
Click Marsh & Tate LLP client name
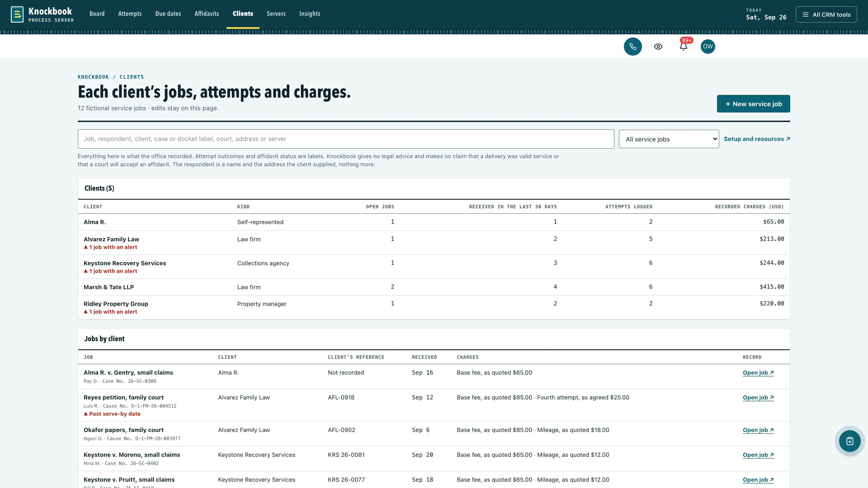click(x=108, y=287)
